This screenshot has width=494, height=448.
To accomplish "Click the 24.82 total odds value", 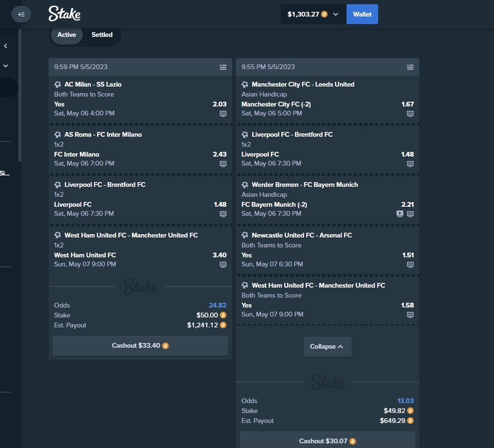I will [x=218, y=305].
